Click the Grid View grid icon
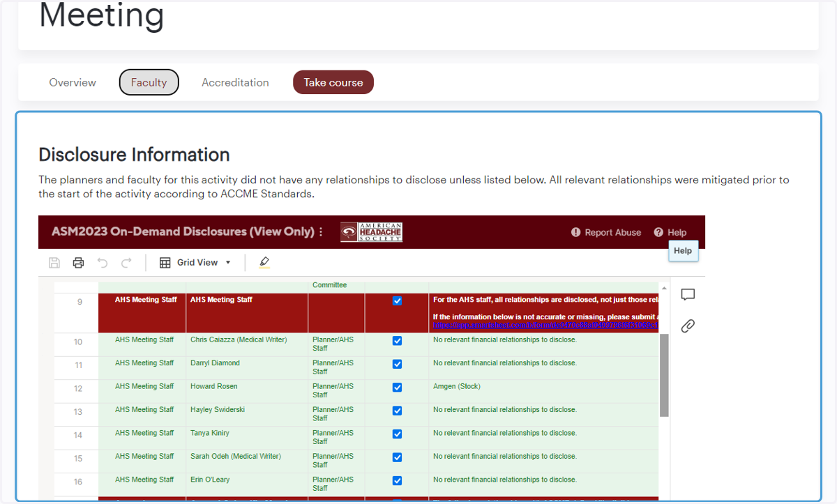Screen dimensions: 837x504 click(165, 263)
